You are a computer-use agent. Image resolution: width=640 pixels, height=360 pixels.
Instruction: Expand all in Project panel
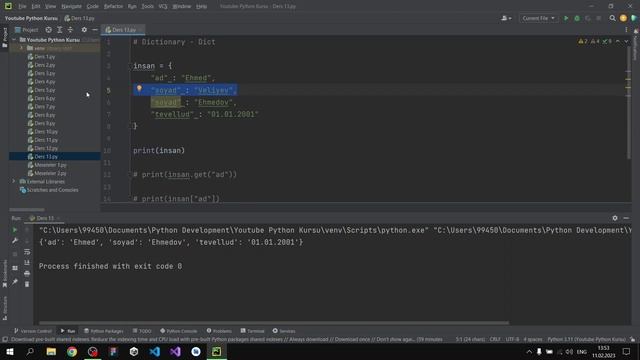click(x=60, y=30)
